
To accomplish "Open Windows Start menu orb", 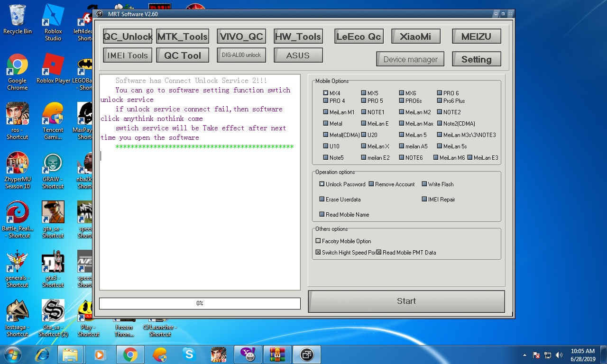I will pos(13,355).
